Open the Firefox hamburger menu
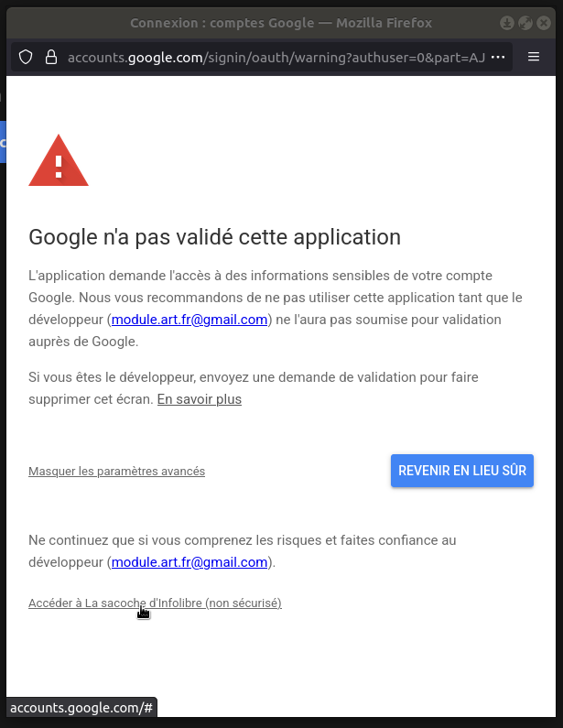 (534, 57)
